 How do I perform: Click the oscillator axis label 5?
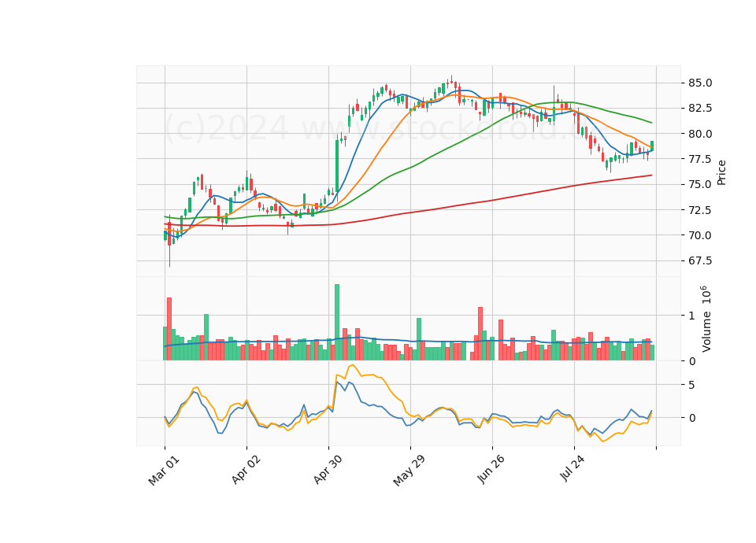(692, 385)
